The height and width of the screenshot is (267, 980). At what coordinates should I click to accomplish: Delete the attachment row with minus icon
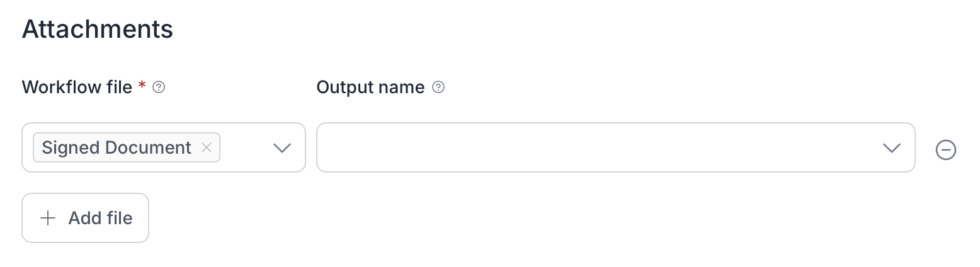946,149
